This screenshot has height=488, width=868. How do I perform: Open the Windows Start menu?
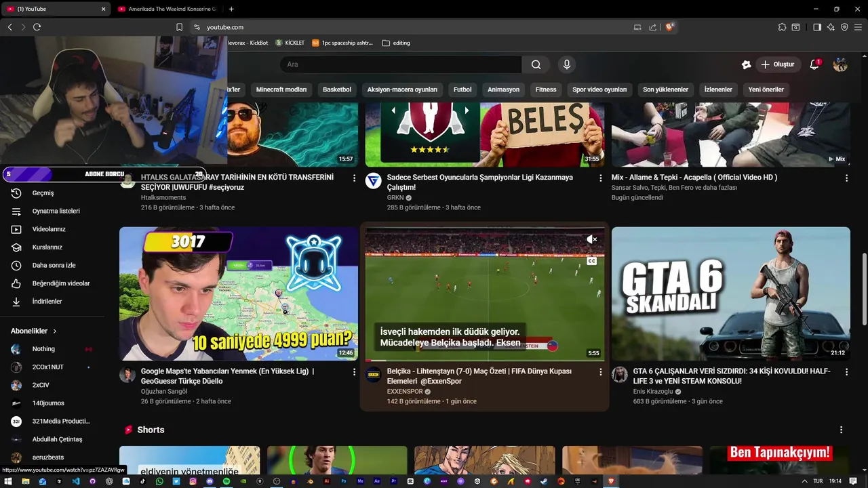click(x=8, y=481)
